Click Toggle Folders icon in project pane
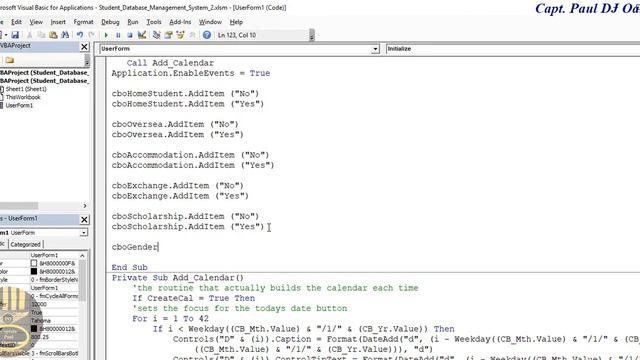 (x=10, y=60)
